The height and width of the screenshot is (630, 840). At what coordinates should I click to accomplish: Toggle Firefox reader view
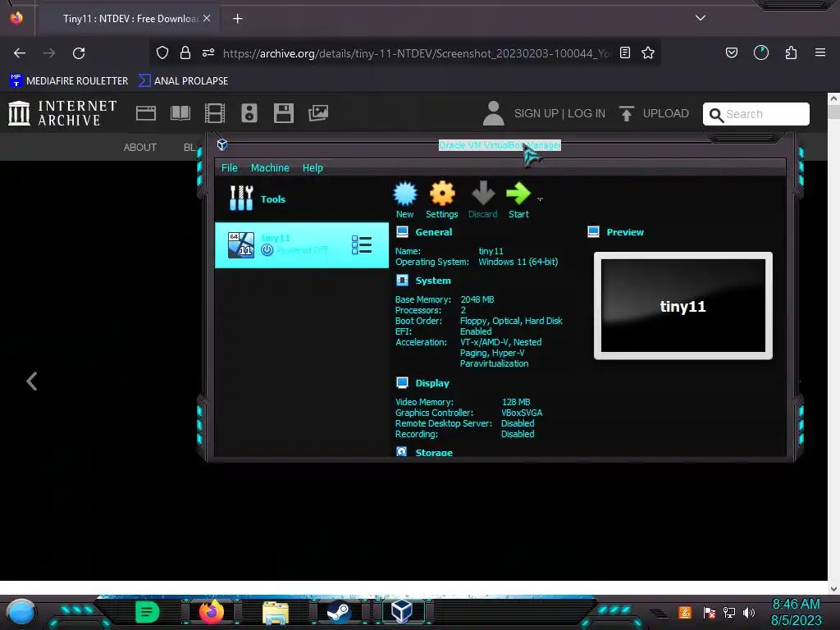[x=624, y=52]
